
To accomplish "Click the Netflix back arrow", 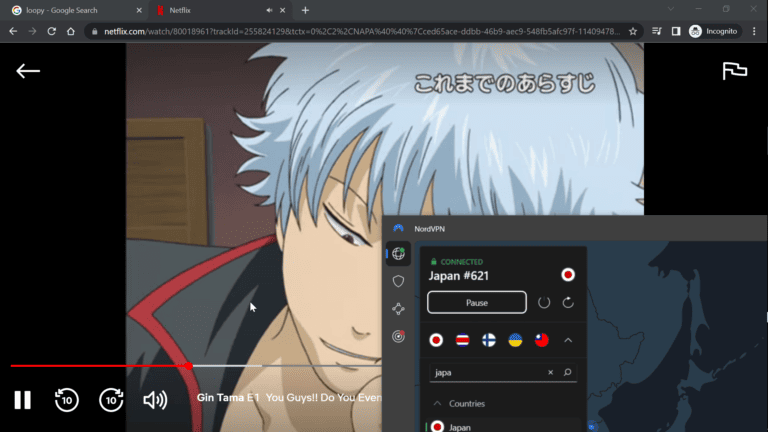I will coord(28,71).
